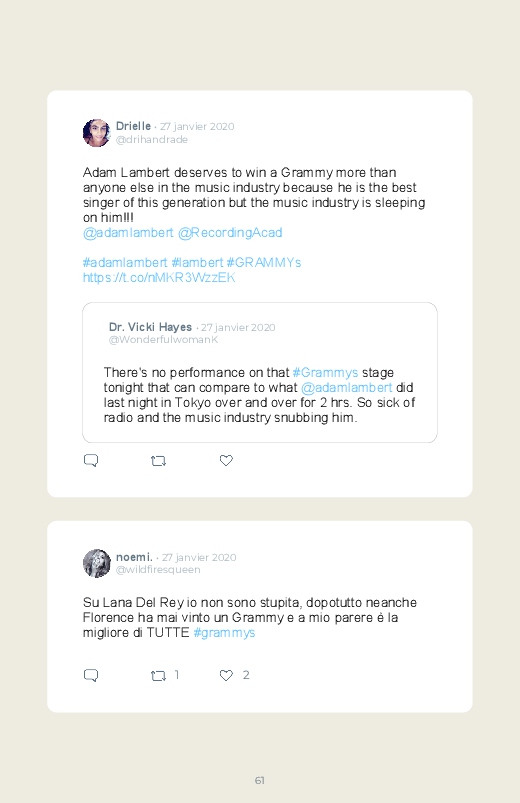
Task: Click the #lambert hashtag
Action: pyautogui.click(x=197, y=263)
